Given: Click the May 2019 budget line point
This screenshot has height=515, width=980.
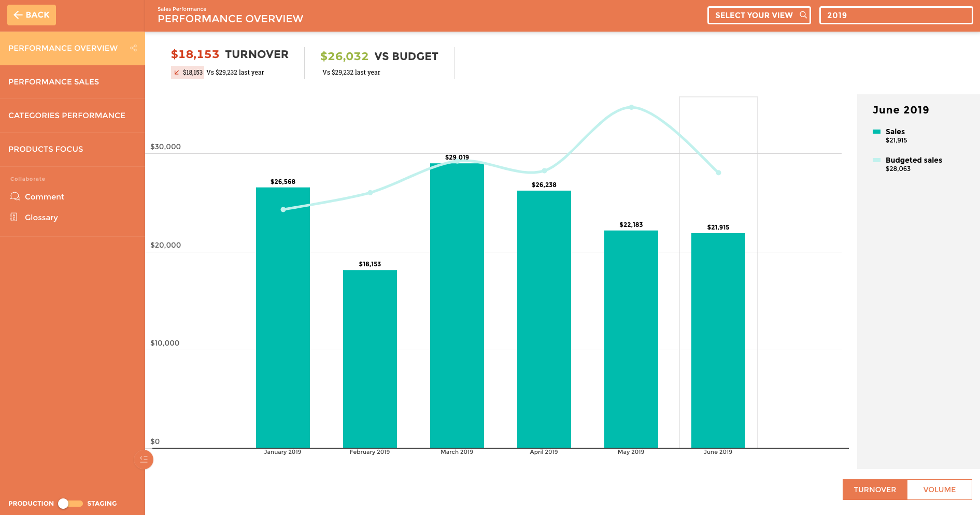Looking at the screenshot, I should (631, 107).
